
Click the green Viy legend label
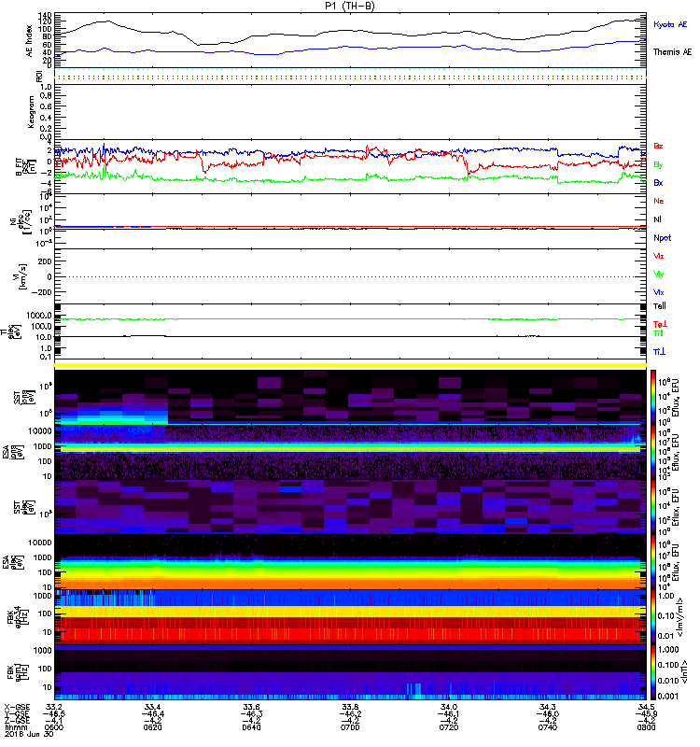coord(658,275)
